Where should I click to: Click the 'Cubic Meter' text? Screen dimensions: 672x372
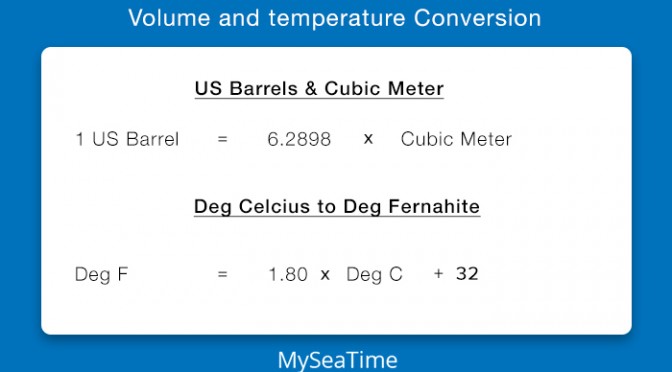point(456,139)
